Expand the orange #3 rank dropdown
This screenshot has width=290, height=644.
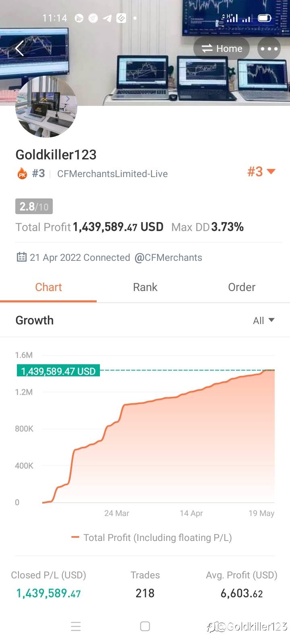click(261, 172)
